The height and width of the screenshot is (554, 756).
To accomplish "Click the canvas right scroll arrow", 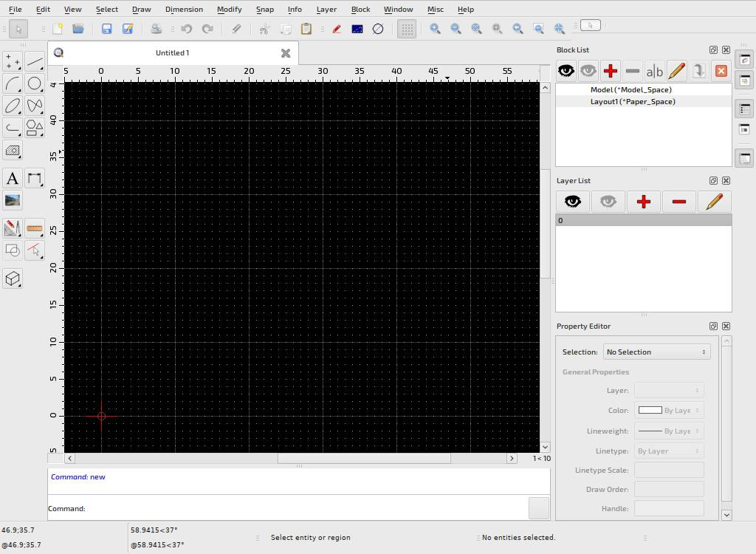I will [512, 459].
